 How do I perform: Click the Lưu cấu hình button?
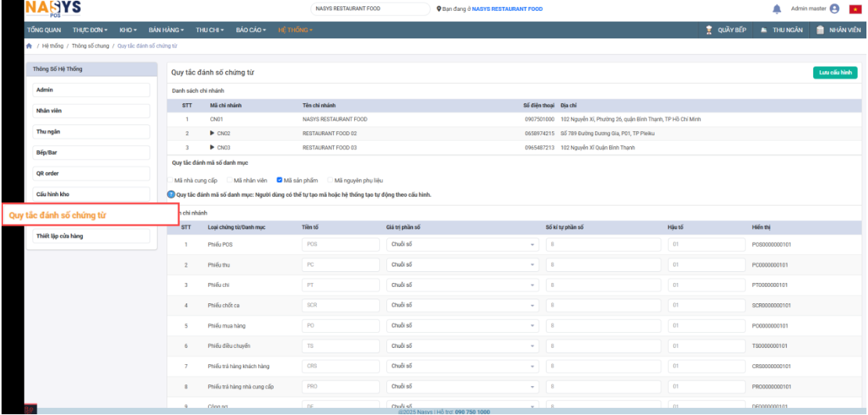835,73
